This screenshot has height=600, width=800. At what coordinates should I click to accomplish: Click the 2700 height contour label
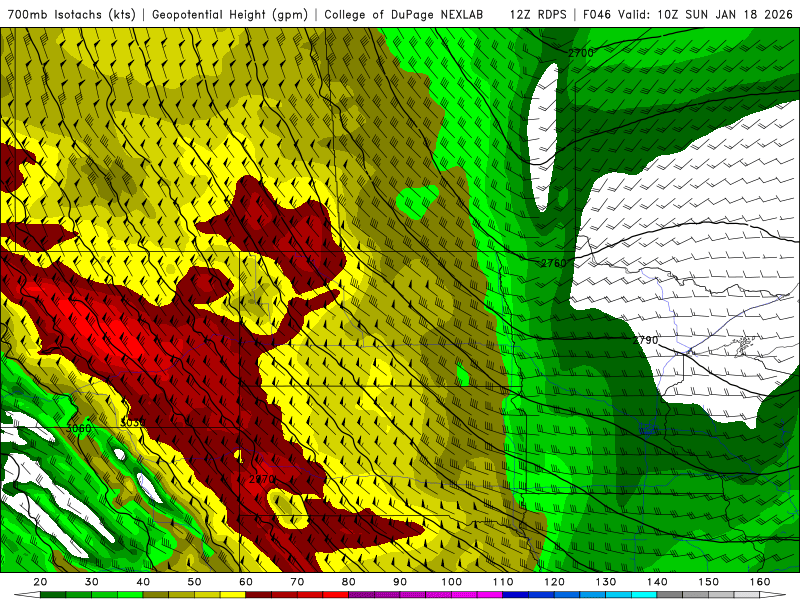581,53
